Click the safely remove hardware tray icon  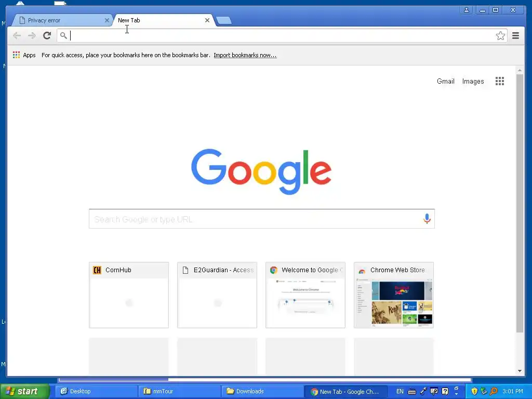click(x=484, y=391)
